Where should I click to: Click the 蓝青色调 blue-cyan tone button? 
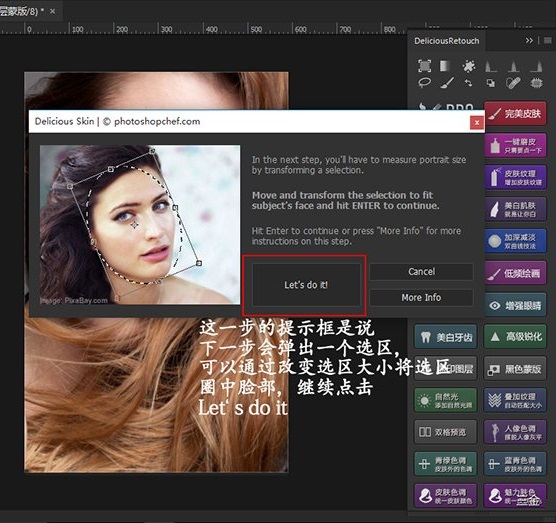[x=515, y=464]
